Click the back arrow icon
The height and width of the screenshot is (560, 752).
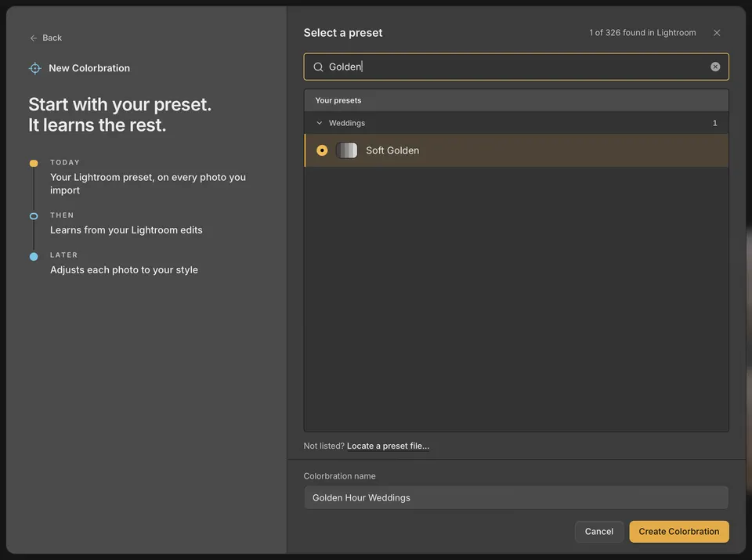(x=33, y=38)
